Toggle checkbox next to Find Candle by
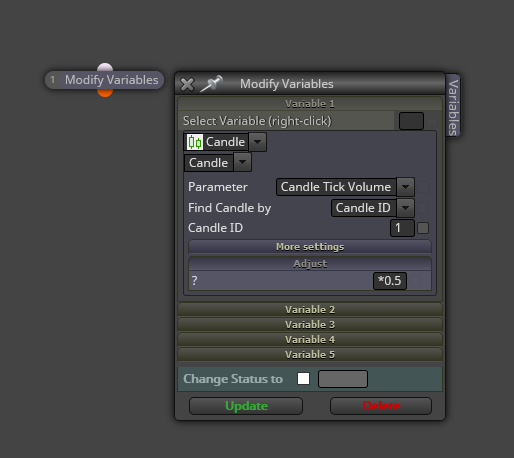This screenshot has height=458, width=514. pos(423,208)
